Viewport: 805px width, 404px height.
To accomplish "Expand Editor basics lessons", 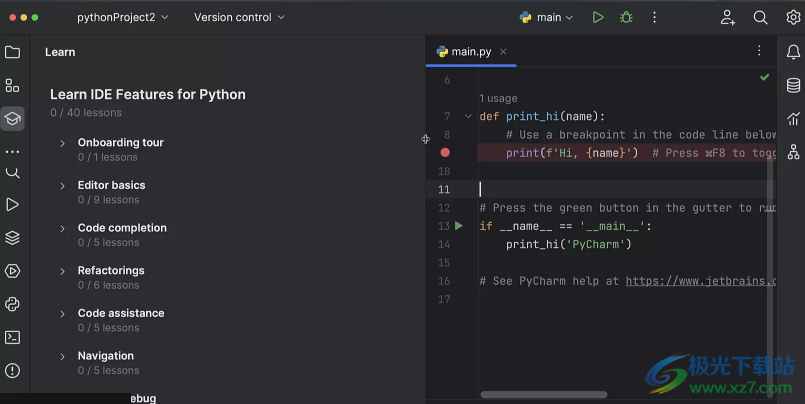I will point(63,186).
